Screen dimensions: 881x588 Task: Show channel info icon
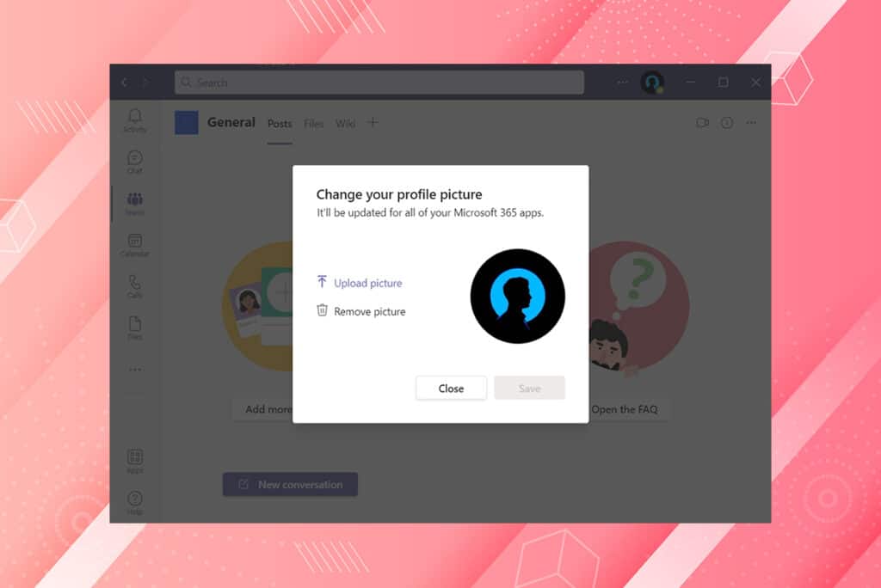click(x=727, y=122)
